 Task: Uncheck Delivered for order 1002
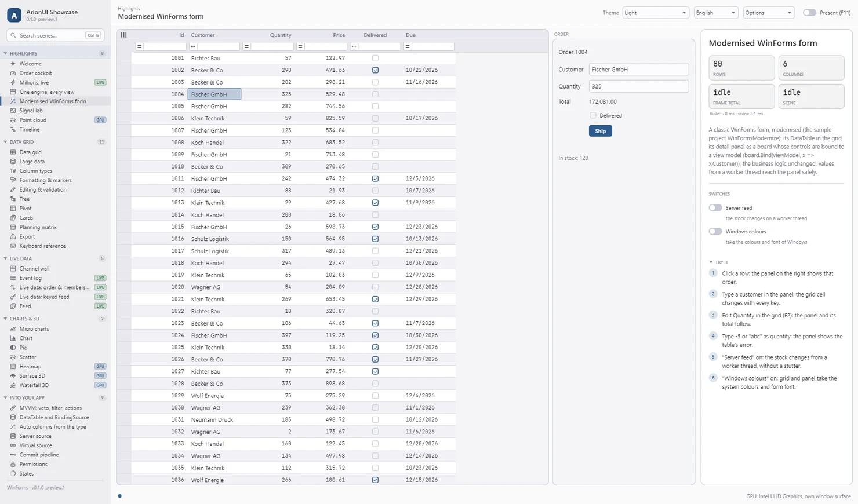[375, 70]
